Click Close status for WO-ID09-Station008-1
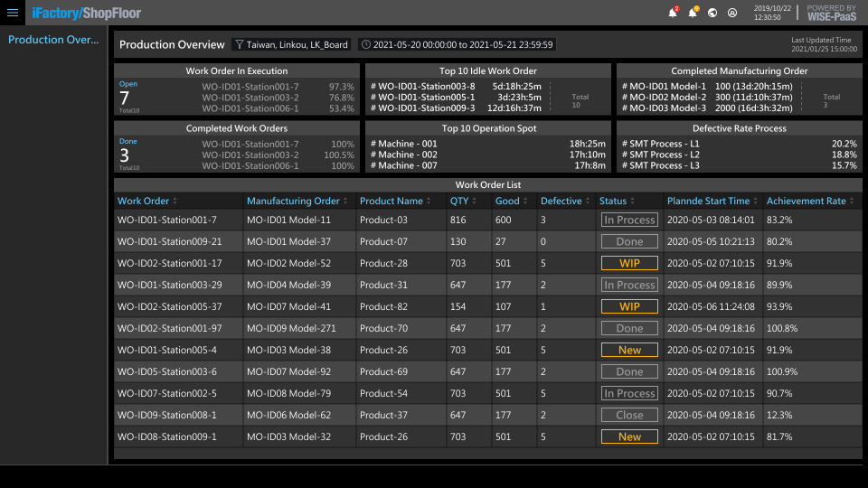Screen dimensions: 868x488 [x=629, y=415]
